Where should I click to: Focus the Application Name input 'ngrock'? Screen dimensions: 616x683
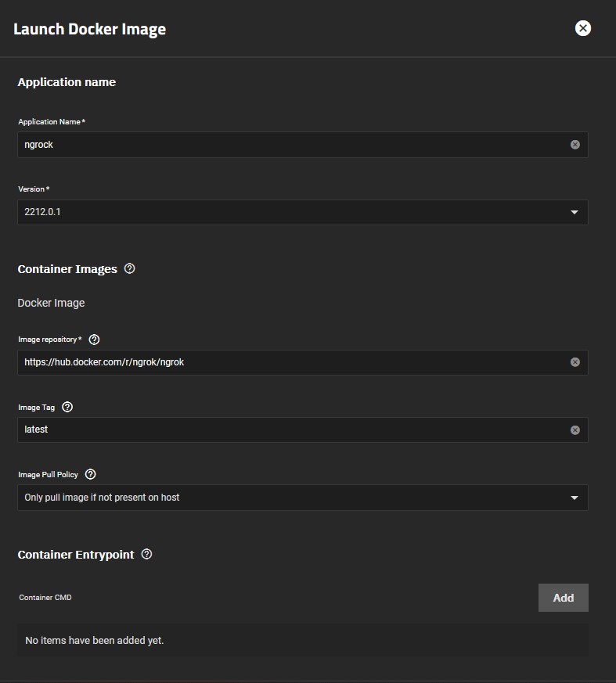pyautogui.click(x=294, y=145)
